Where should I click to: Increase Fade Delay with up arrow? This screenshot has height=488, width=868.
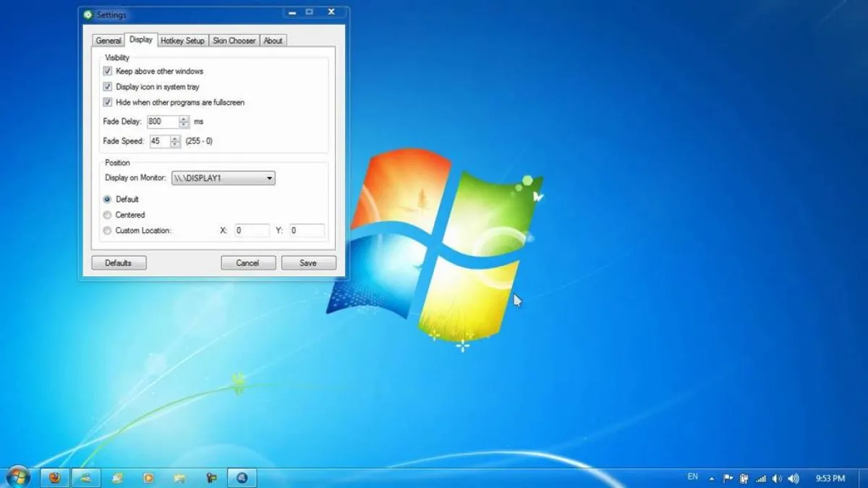point(184,119)
